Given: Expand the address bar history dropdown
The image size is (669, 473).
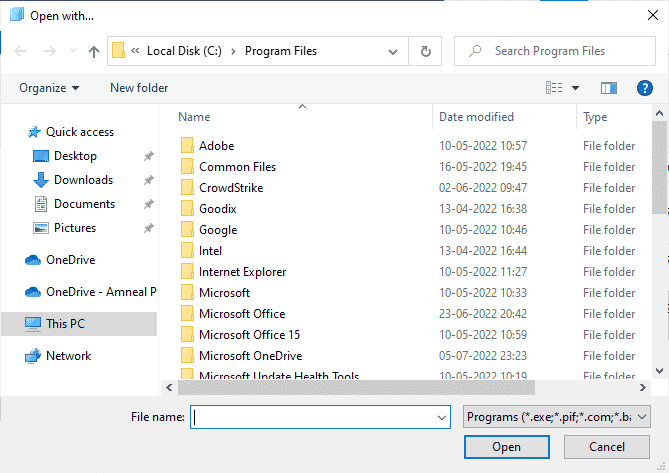Looking at the screenshot, I should pos(393,52).
